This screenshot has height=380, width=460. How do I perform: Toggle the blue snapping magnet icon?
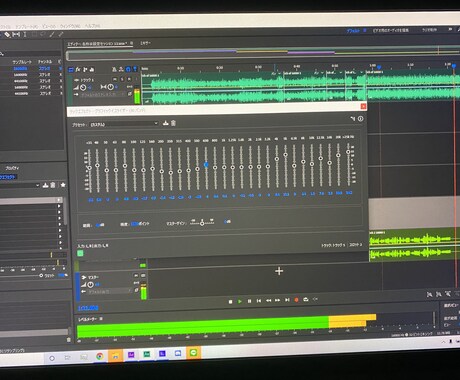point(128,69)
